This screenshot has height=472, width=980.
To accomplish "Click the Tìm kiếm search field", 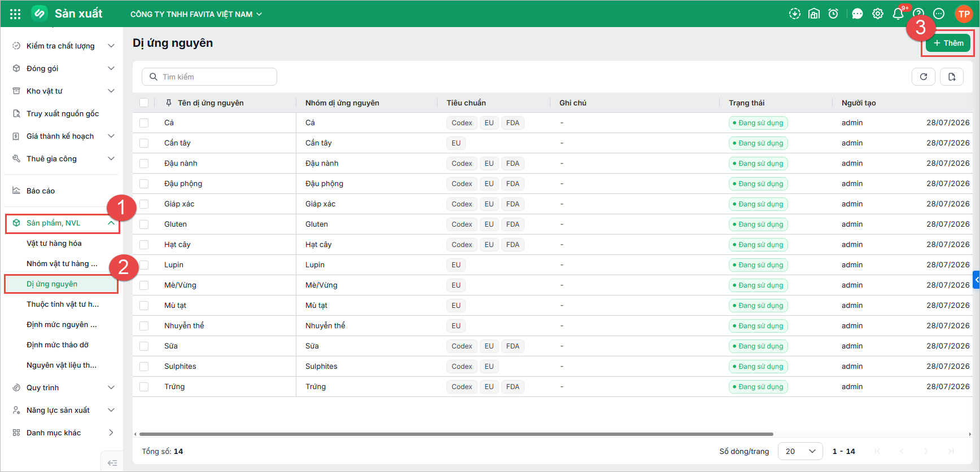I will [x=209, y=77].
